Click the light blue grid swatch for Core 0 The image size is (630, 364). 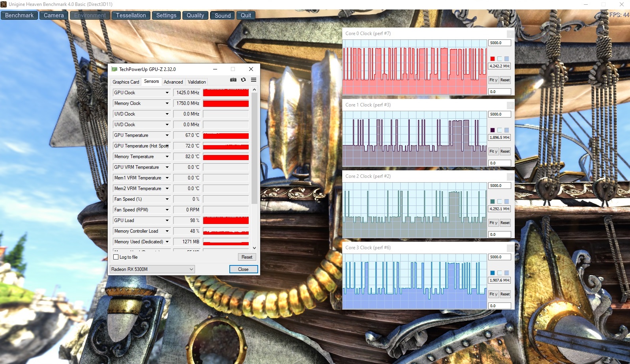(506, 59)
